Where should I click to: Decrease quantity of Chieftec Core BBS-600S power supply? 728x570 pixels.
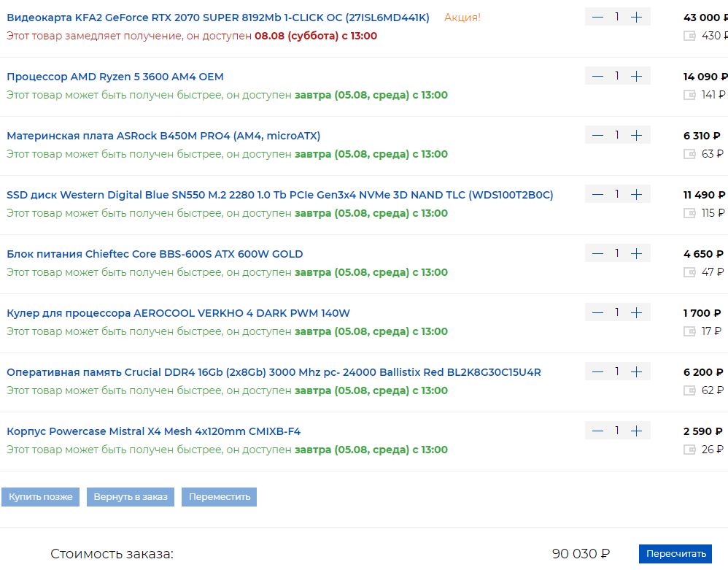pos(597,254)
